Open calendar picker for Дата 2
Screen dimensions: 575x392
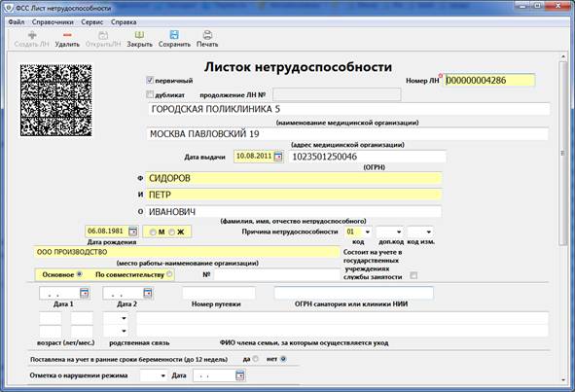148,293
